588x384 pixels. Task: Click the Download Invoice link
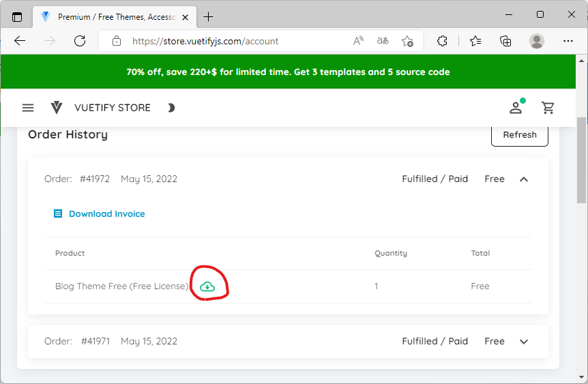coord(107,213)
